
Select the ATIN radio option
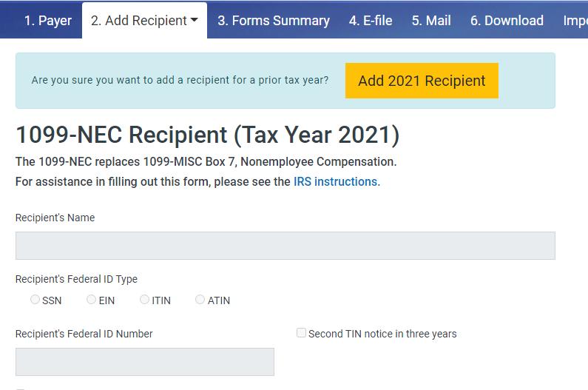[x=200, y=300]
